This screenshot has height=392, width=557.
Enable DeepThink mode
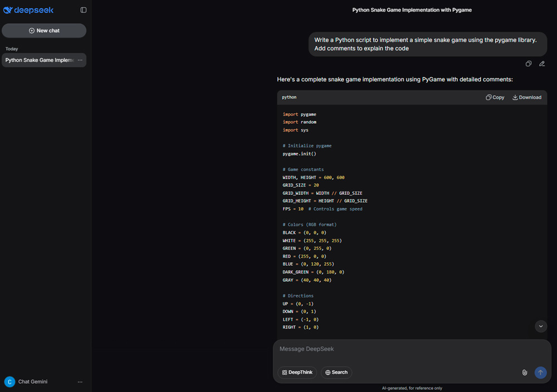tap(297, 372)
